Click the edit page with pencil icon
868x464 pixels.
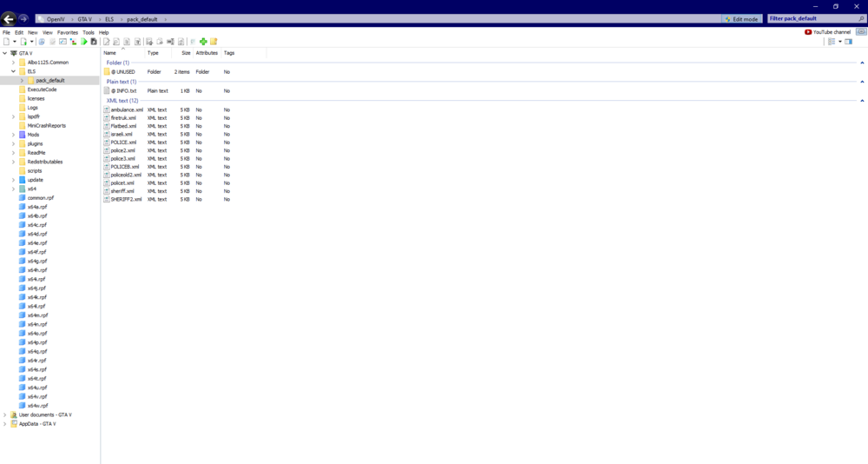106,42
